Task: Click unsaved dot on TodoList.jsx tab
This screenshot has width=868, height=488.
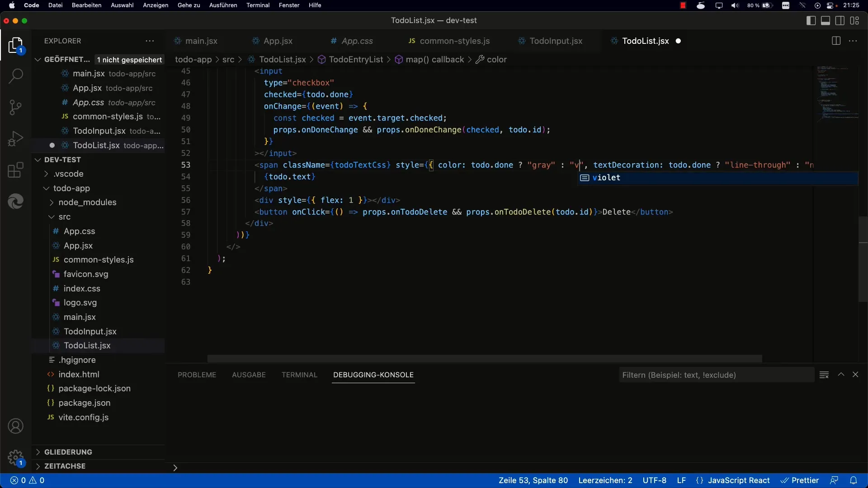Action: pos(678,41)
